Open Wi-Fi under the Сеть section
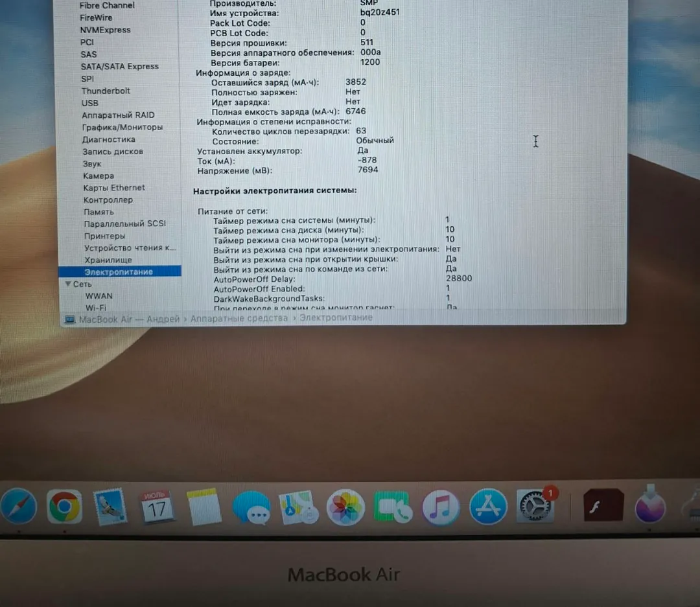The image size is (700, 607). coord(95,308)
